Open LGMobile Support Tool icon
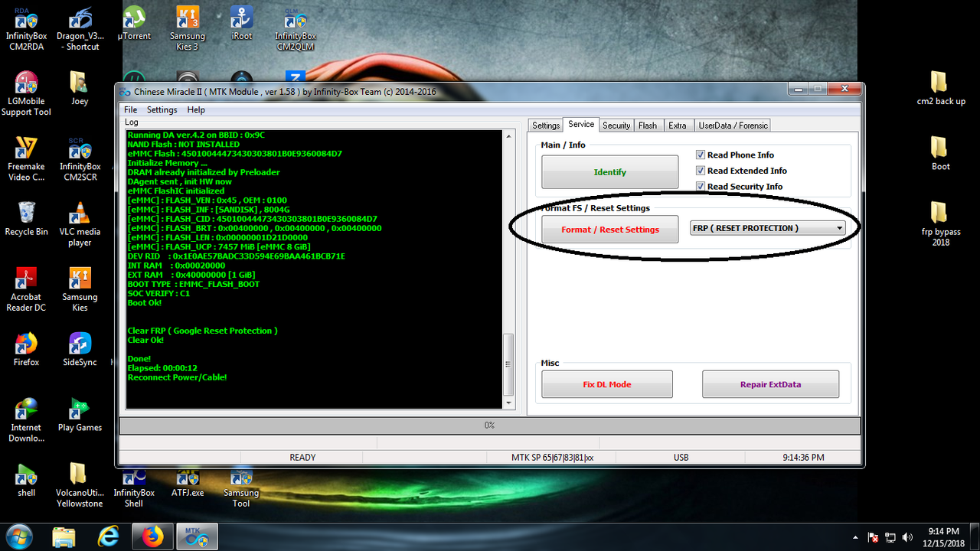This screenshot has height=551, width=980. [27, 93]
